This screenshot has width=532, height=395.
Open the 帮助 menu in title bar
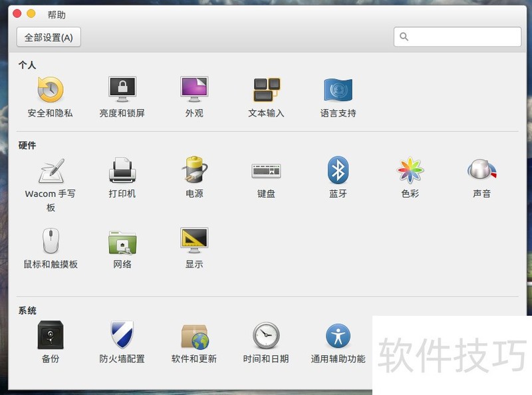tap(57, 15)
